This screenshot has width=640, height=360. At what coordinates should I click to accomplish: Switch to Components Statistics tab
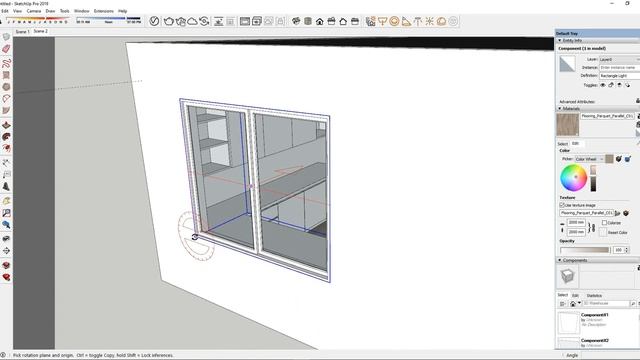(594, 295)
